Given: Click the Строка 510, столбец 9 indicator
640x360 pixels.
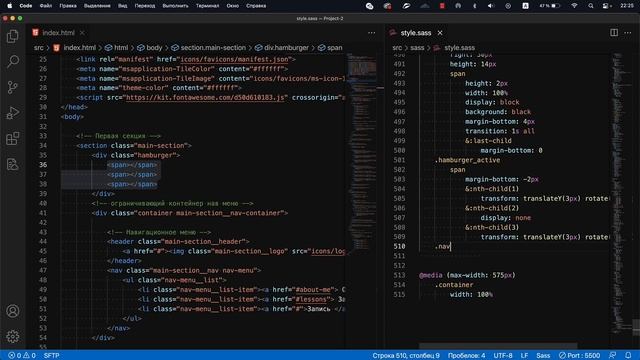Looking at the screenshot, I should pos(406,356).
